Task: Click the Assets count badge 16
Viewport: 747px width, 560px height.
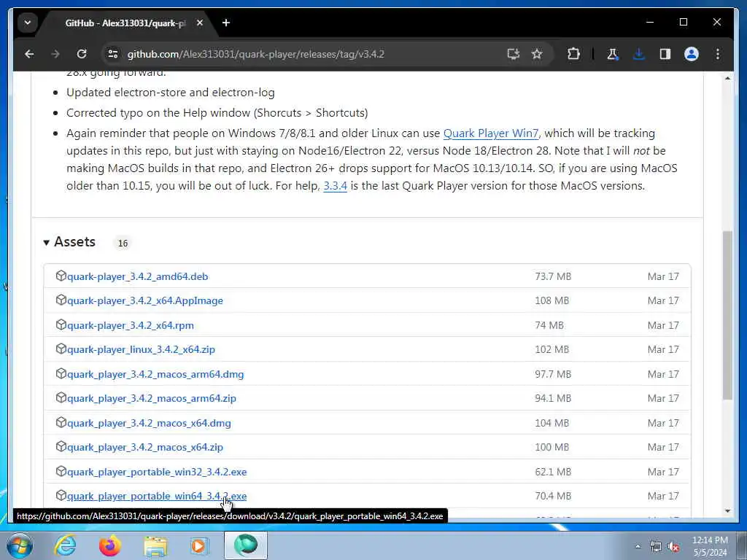Action: click(x=123, y=244)
